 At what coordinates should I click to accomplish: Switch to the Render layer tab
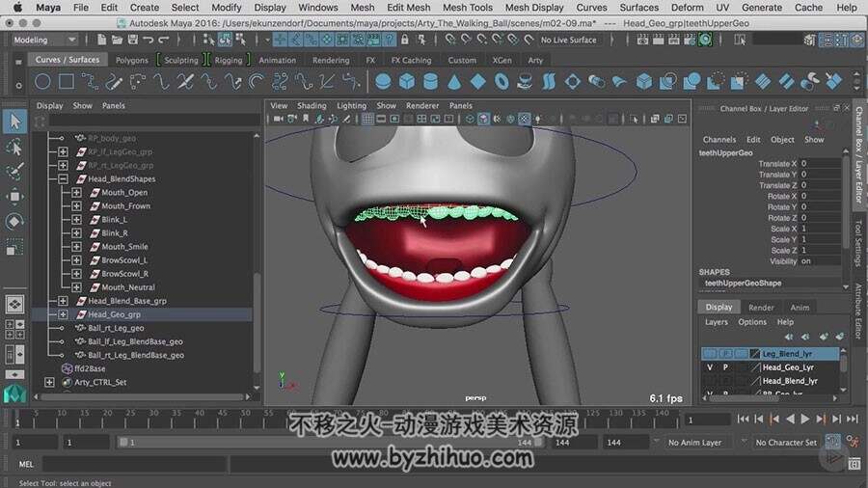(x=761, y=307)
